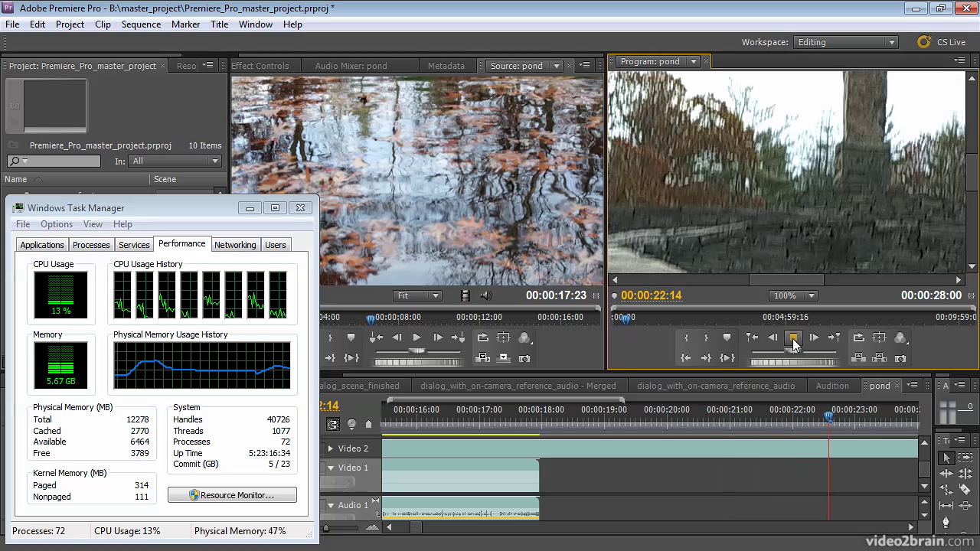
Task: Expand the Video 2 track
Action: (331, 448)
